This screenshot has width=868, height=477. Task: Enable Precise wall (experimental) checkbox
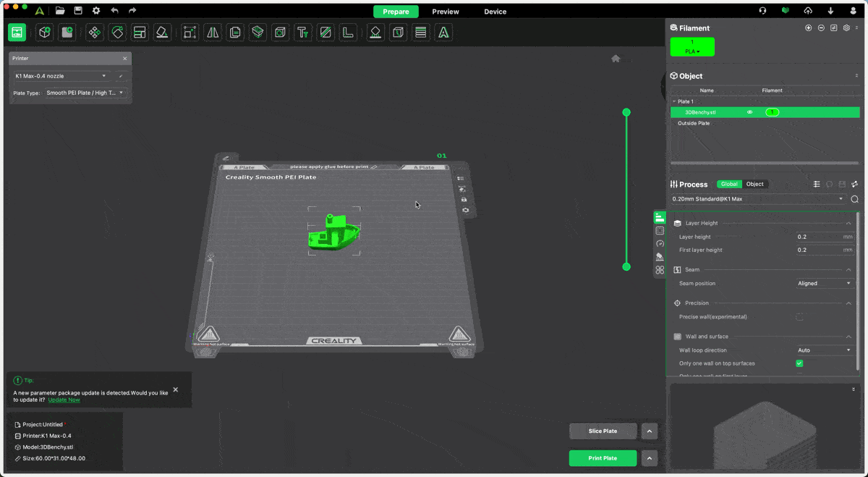click(799, 317)
